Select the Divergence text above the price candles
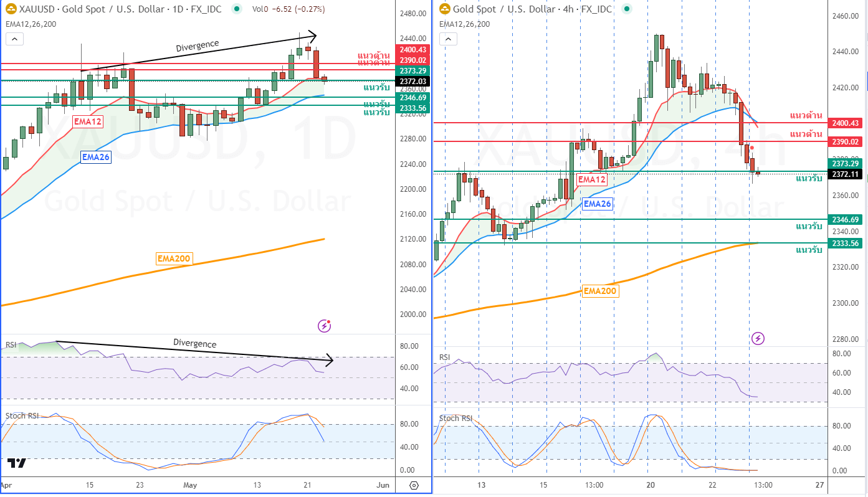Screen dimensions: 868x497 (198, 45)
